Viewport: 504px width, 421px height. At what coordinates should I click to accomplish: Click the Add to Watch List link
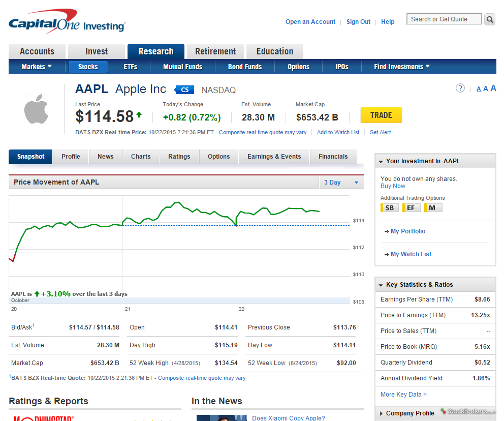tap(338, 132)
